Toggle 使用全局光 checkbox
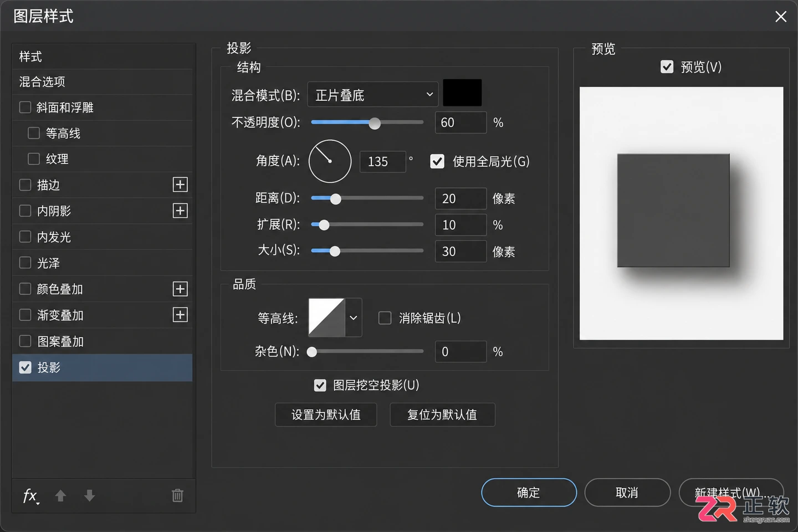The image size is (798, 532). point(437,161)
